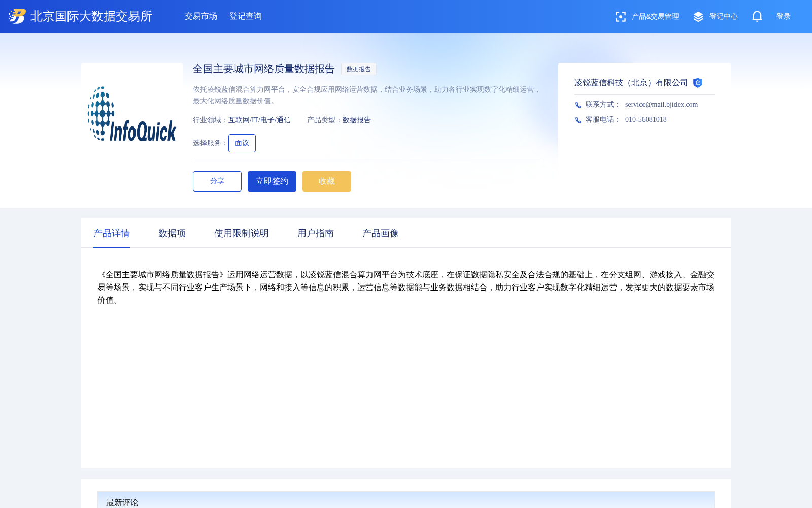This screenshot has width=812, height=508.
Task: Click the product description paragraph text
Action: pyautogui.click(x=406, y=288)
